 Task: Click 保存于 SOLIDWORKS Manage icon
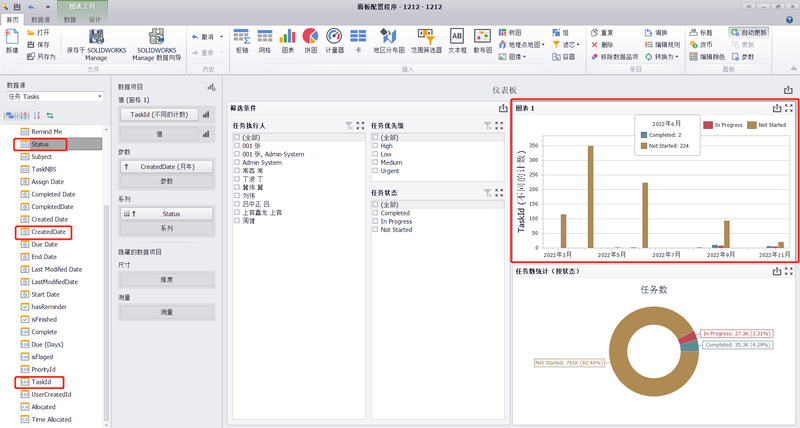pos(96,44)
